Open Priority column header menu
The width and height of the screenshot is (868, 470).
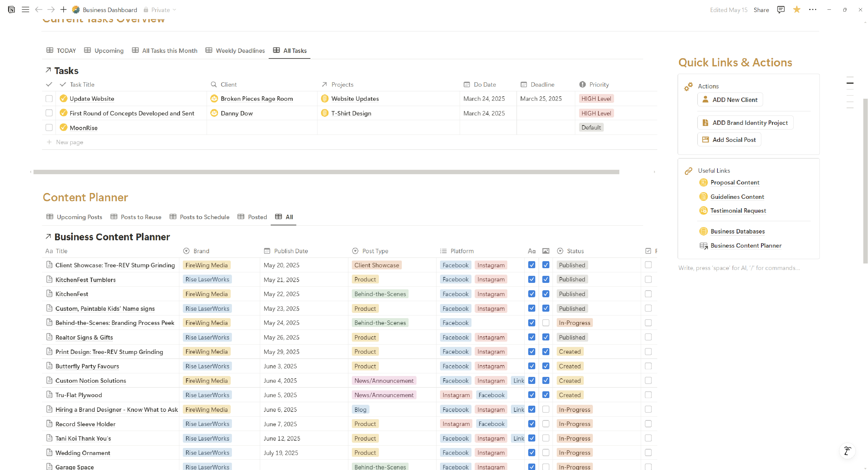598,85
